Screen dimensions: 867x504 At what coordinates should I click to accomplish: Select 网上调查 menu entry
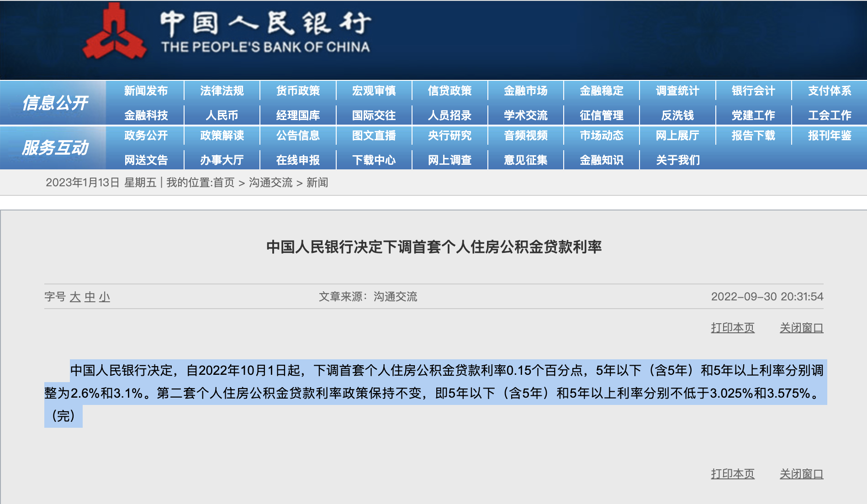(449, 160)
